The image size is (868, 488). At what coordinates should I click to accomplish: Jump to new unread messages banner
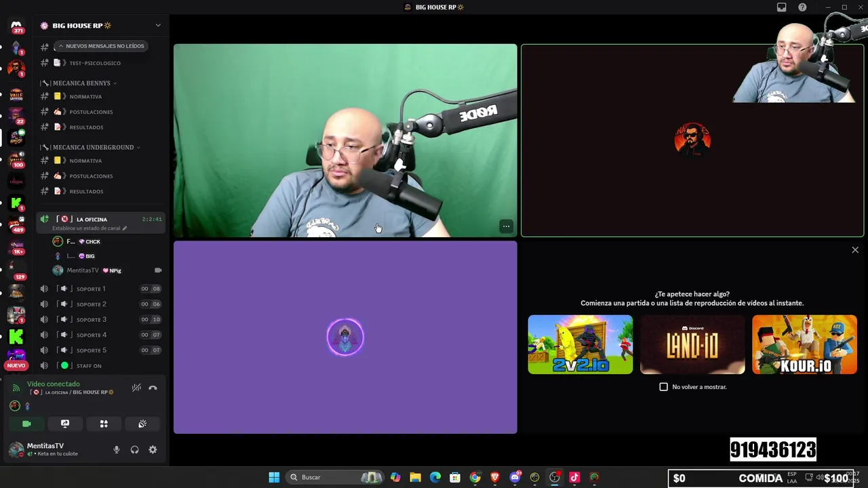pyautogui.click(x=101, y=46)
